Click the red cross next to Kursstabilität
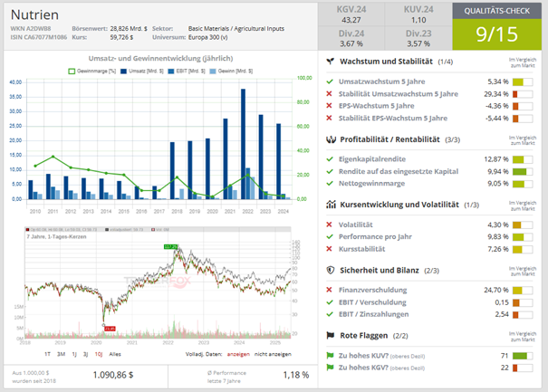 click(329, 249)
